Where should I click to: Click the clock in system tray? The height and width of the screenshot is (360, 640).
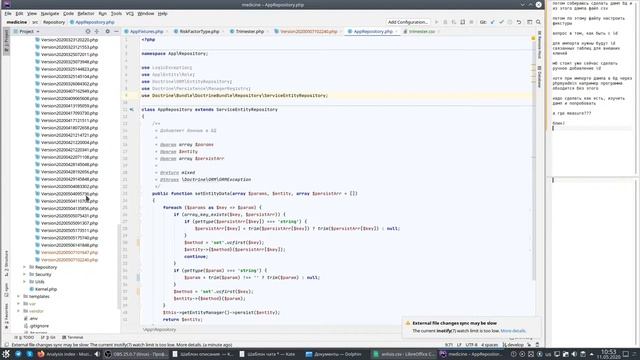609,353
